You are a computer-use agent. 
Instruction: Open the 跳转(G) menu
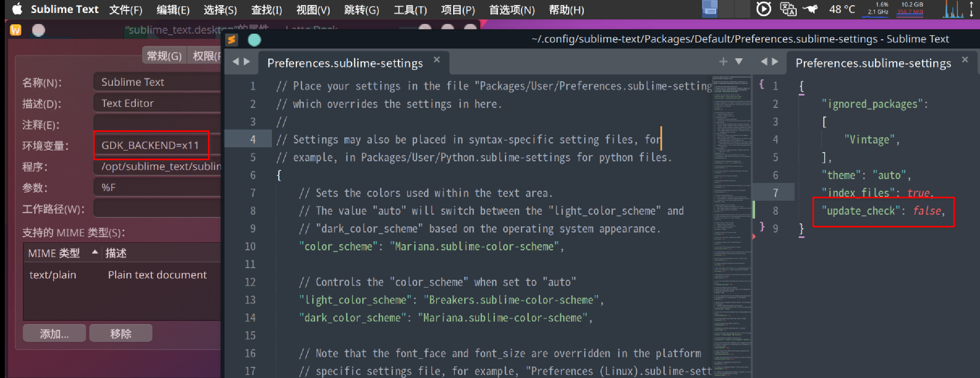click(x=362, y=10)
